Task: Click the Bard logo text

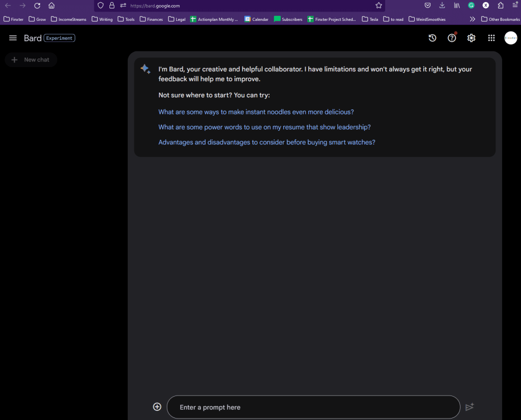Action: click(33, 38)
